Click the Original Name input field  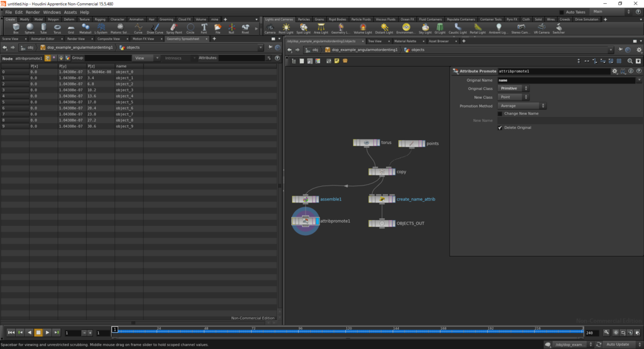[567, 80]
